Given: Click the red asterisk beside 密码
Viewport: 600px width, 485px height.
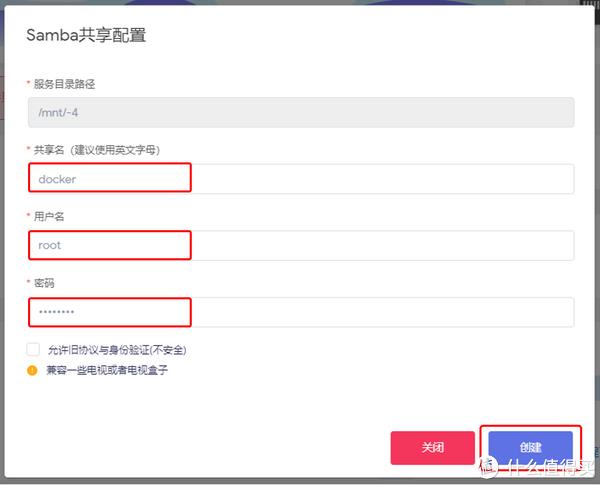Looking at the screenshot, I should pos(28,282).
